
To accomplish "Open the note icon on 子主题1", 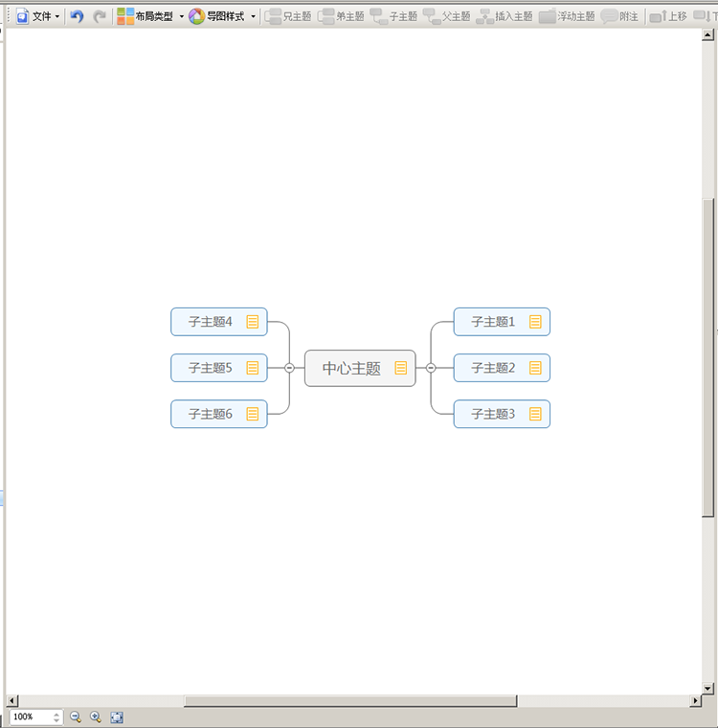I will click(x=535, y=322).
